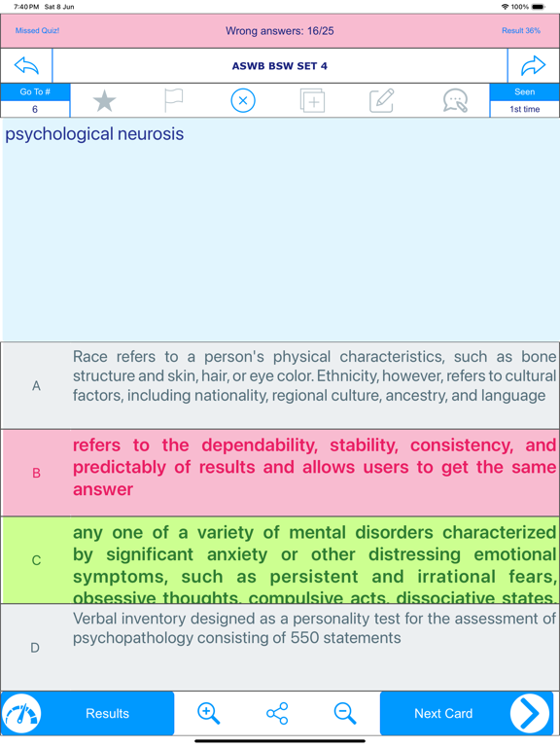Tap the Wrong answers: 16/25 text

(280, 31)
